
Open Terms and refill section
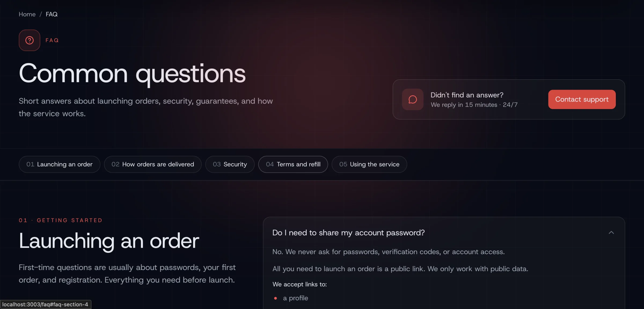click(x=293, y=164)
